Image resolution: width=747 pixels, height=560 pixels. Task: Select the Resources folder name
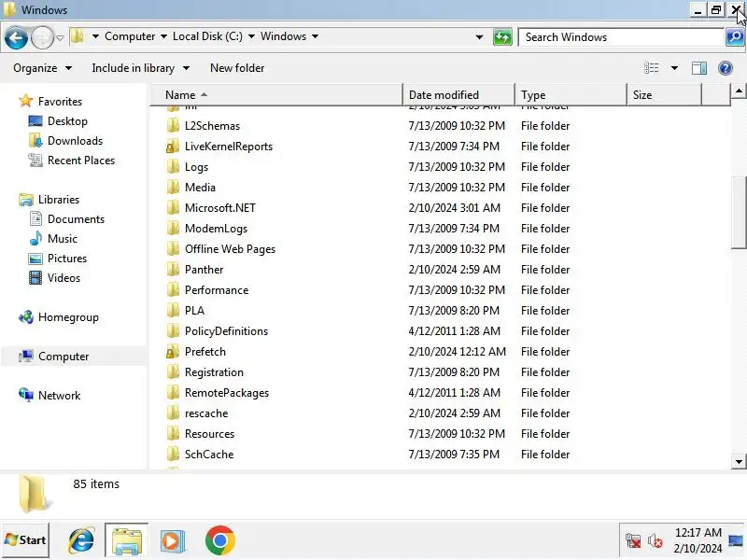(209, 433)
